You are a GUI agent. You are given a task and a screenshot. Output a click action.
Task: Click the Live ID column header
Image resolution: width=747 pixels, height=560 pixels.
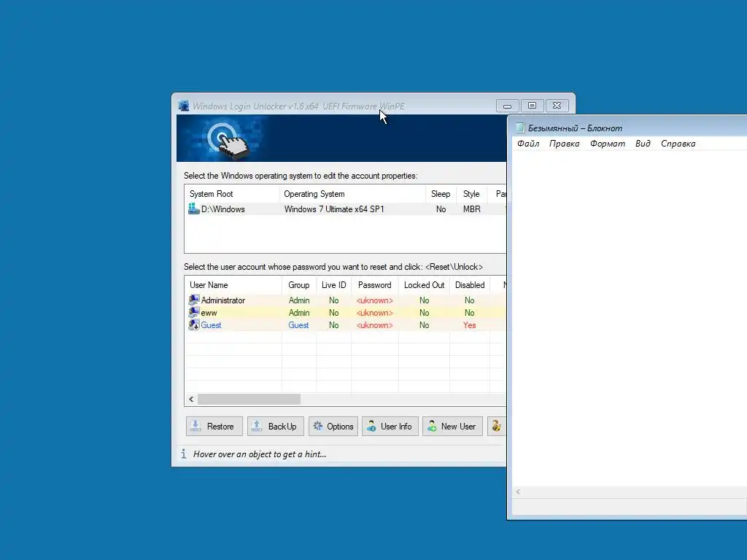pyautogui.click(x=333, y=285)
